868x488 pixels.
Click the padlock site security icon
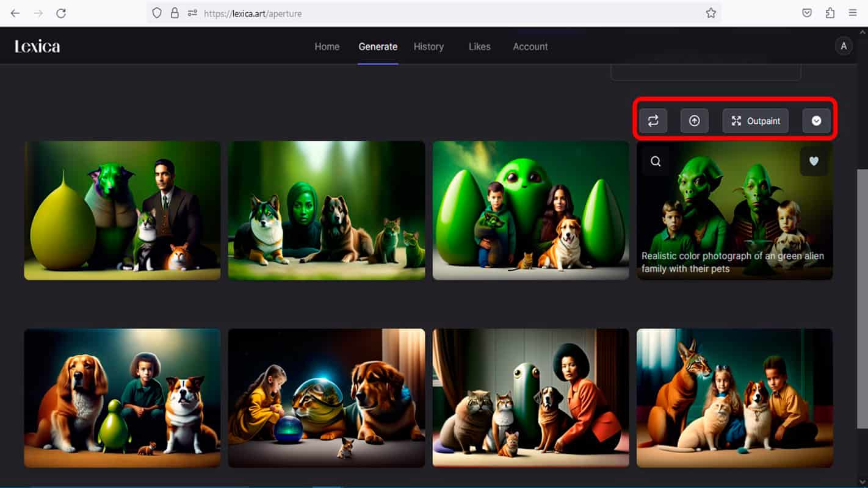(x=175, y=13)
